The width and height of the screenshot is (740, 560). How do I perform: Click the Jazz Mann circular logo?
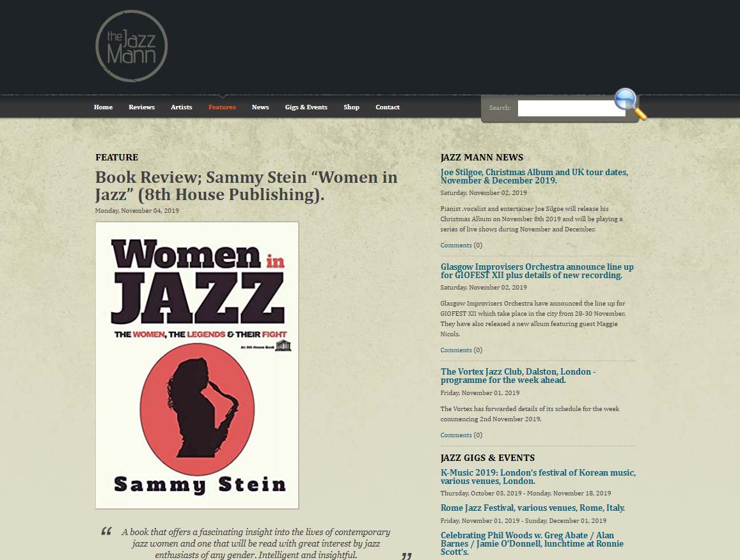tap(132, 46)
